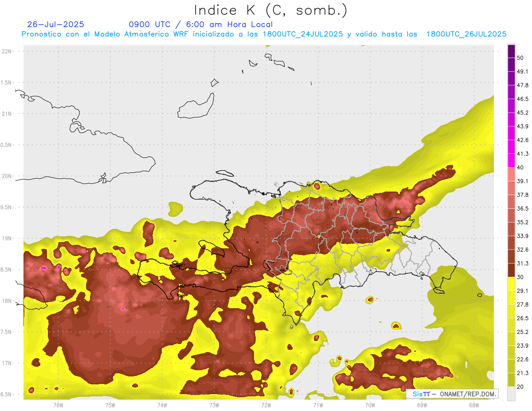The width and height of the screenshot is (532, 411).
Task: Click the '43.9' colorbar value
Action: [523, 126]
